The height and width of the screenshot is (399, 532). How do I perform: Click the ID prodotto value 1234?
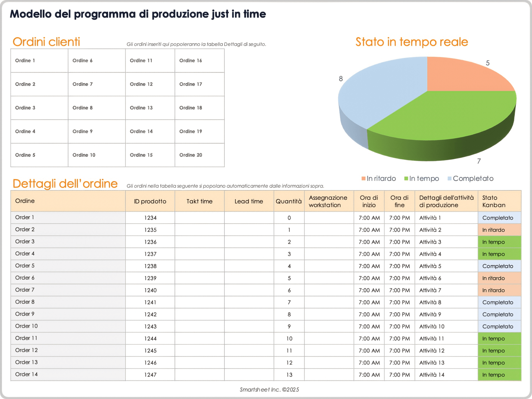[x=150, y=218]
